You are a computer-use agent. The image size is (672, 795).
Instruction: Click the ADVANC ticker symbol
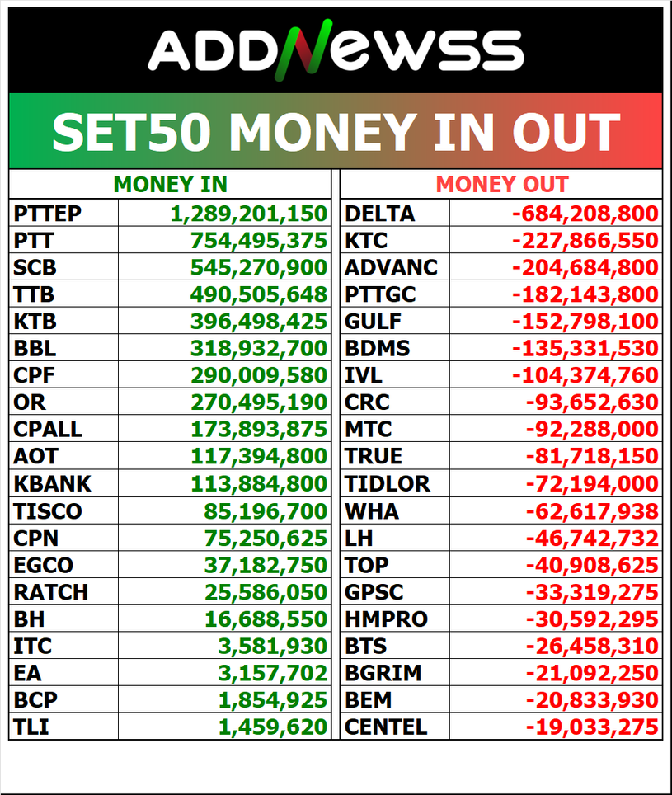[x=391, y=268]
